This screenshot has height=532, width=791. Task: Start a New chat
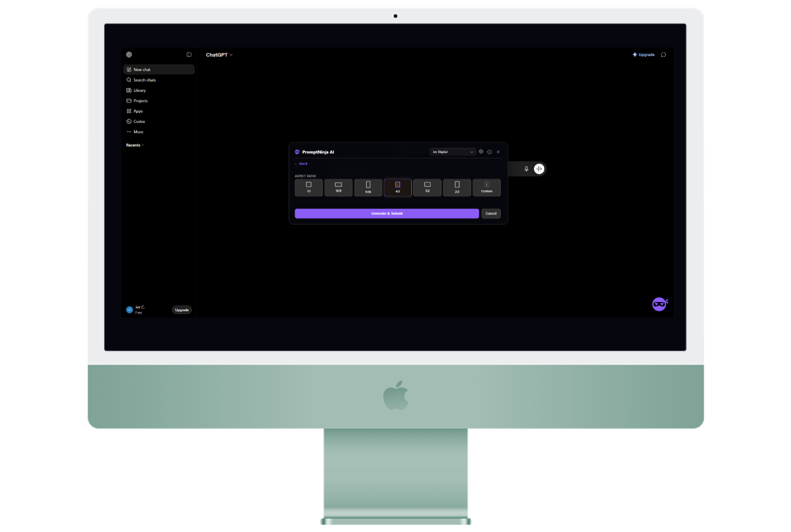tap(159, 70)
